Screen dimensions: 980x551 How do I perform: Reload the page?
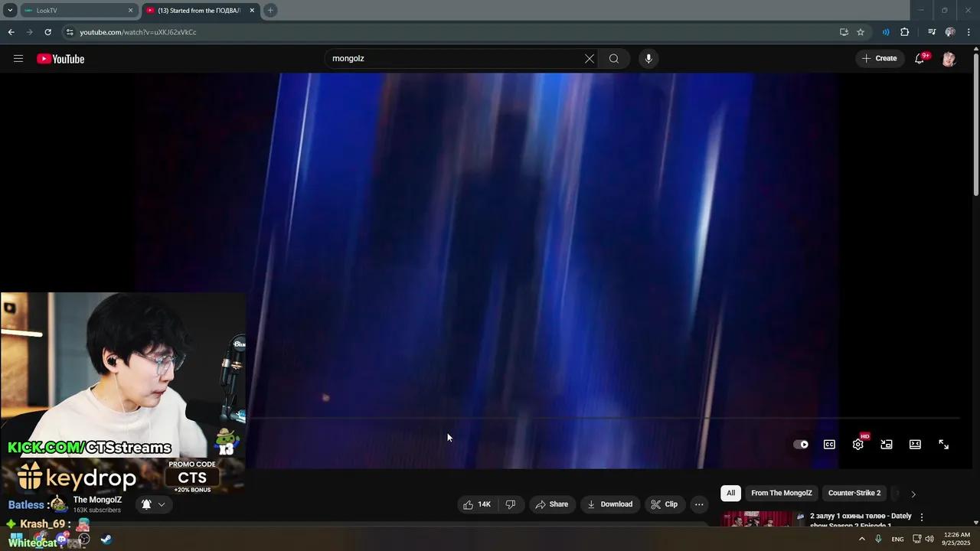point(47,32)
